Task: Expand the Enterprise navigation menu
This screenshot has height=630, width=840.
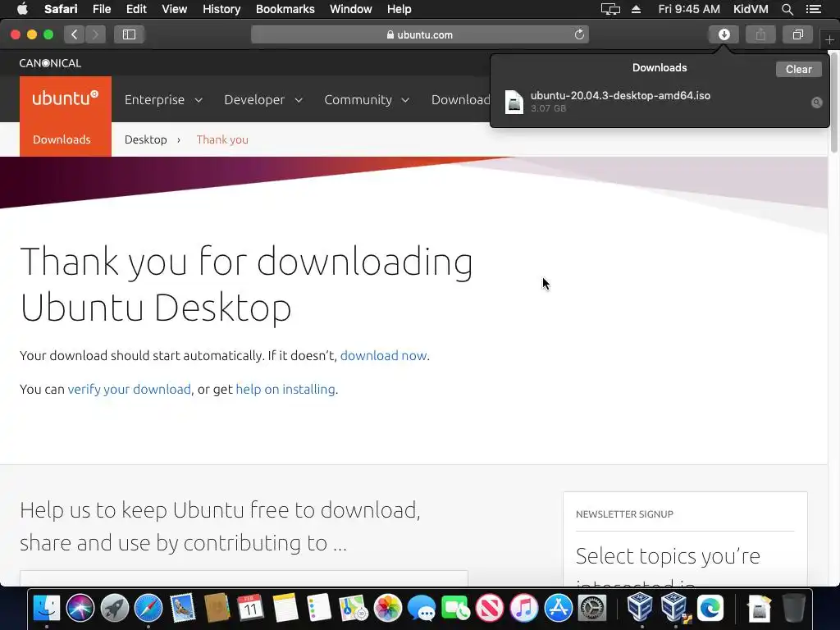Action: (x=163, y=99)
